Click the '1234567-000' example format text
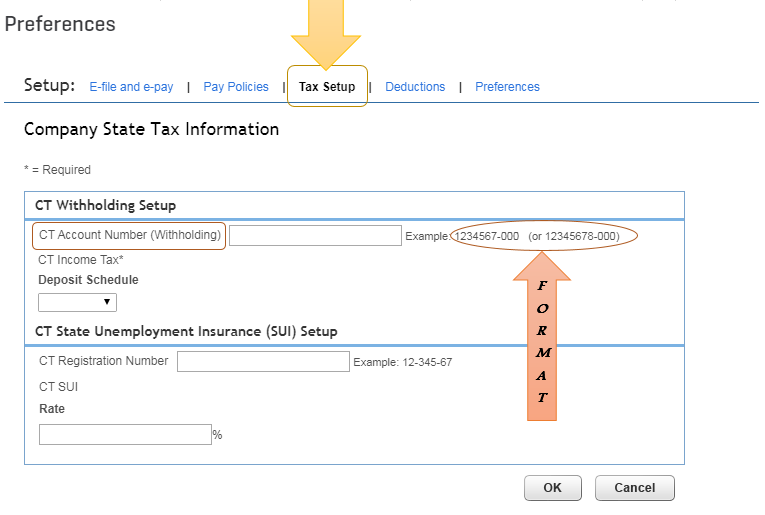Screen dimensions: 765x515 pos(486,237)
